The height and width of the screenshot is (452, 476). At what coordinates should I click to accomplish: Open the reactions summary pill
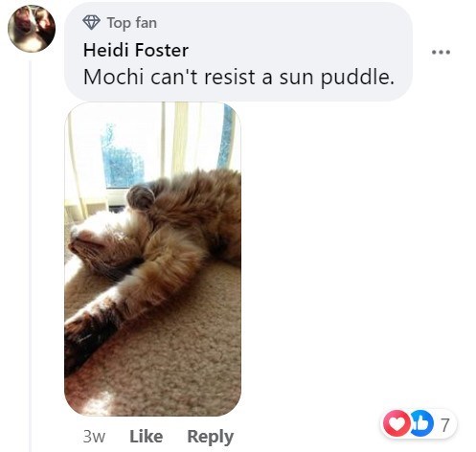pyautogui.click(x=419, y=423)
